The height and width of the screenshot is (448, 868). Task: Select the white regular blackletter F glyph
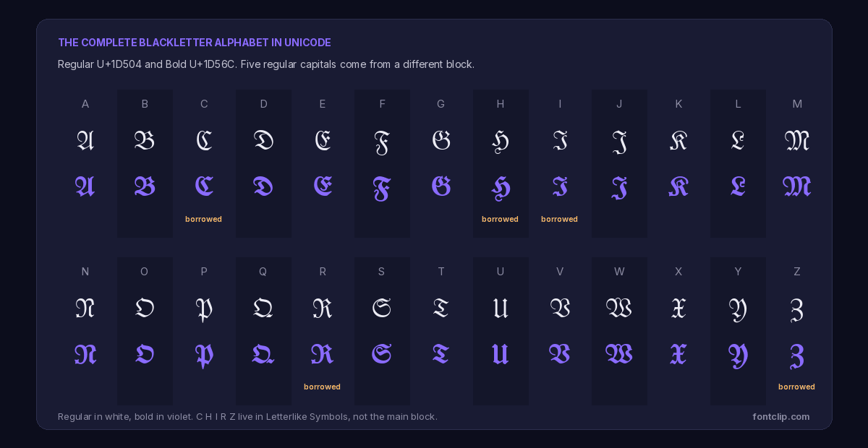pos(382,142)
